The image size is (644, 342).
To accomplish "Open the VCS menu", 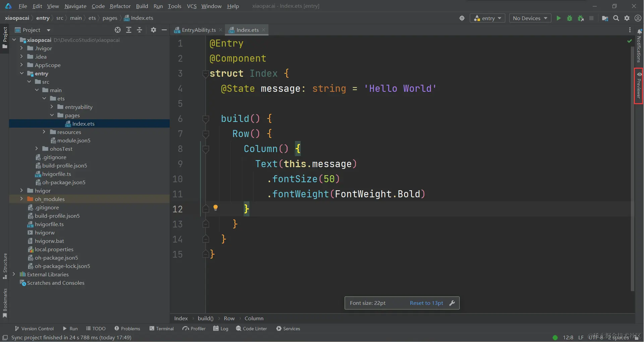I will pos(192,6).
